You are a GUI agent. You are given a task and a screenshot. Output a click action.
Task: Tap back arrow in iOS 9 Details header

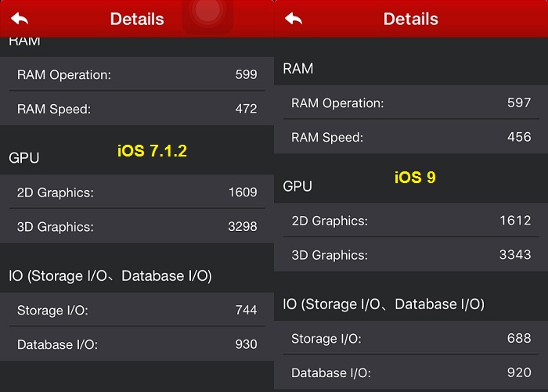tap(294, 19)
